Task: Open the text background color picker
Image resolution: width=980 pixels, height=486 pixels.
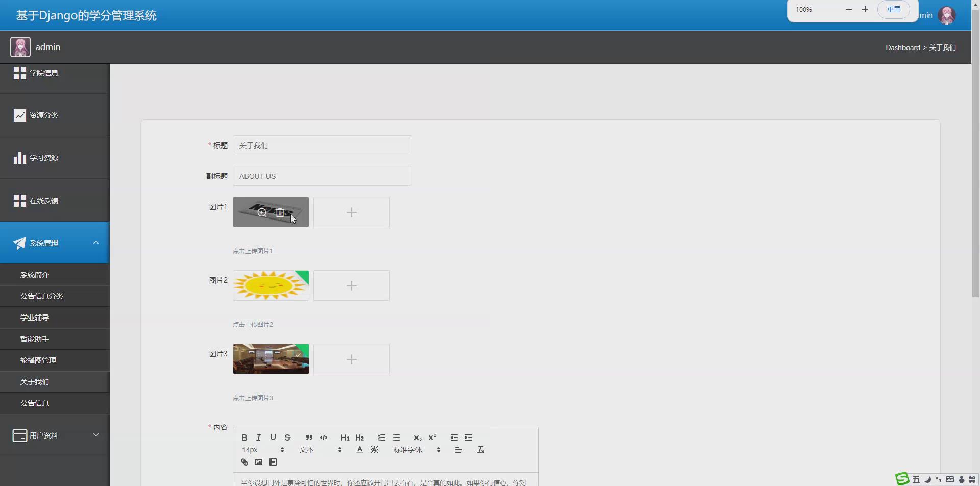Action: point(374,450)
